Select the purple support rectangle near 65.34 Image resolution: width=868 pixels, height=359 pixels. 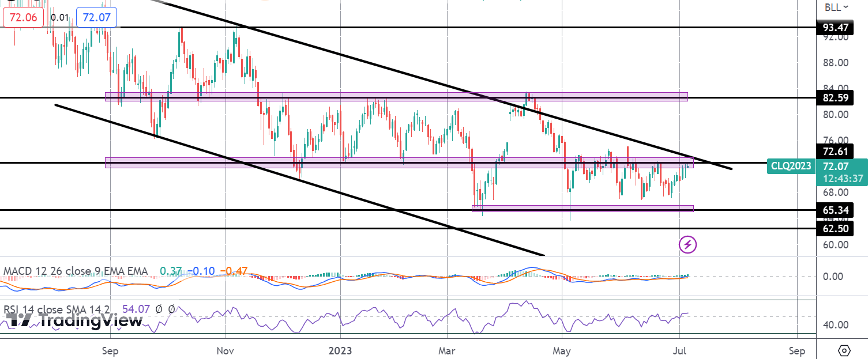point(583,208)
